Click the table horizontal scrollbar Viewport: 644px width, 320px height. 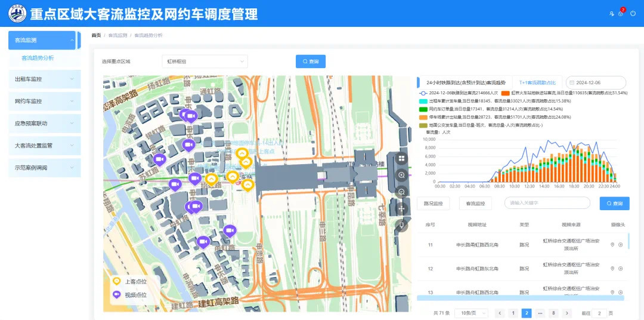coord(520,298)
